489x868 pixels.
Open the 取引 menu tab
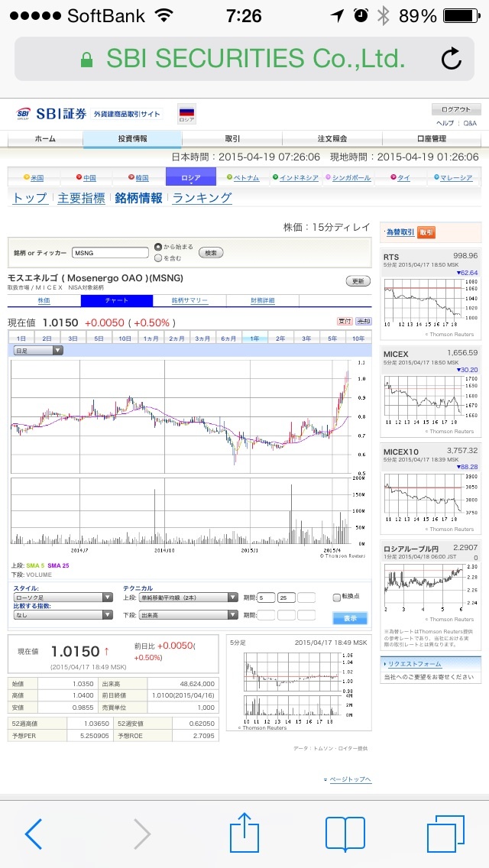point(232,139)
